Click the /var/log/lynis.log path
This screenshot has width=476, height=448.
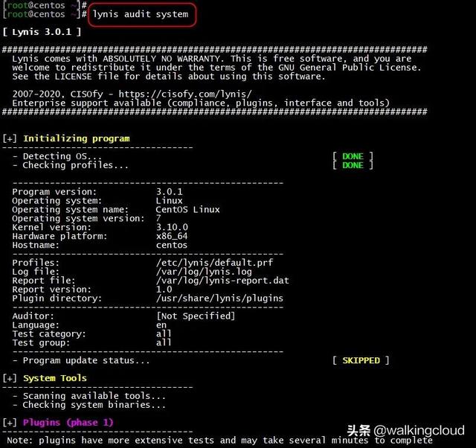[204, 272]
